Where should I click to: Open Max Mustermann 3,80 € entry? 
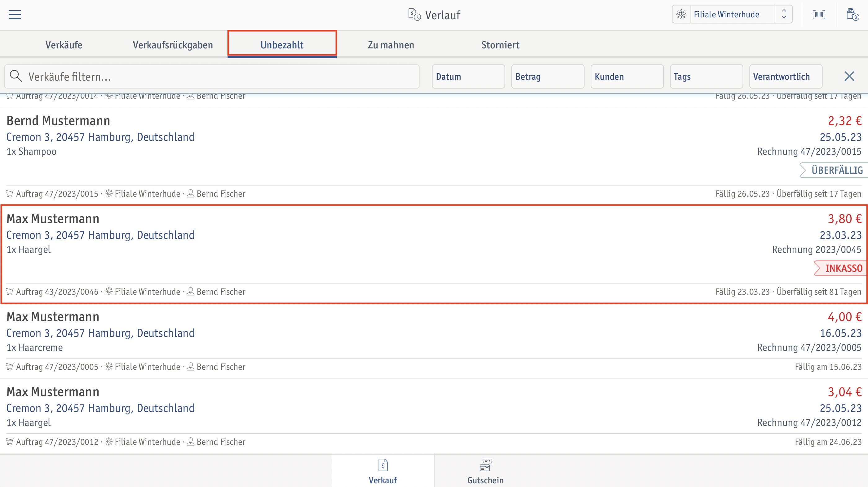(434, 254)
